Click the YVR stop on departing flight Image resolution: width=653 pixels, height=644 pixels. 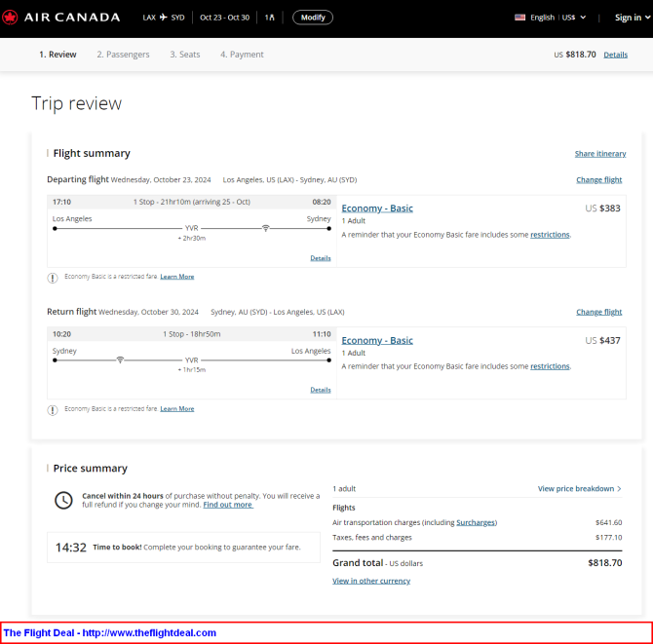tap(192, 228)
